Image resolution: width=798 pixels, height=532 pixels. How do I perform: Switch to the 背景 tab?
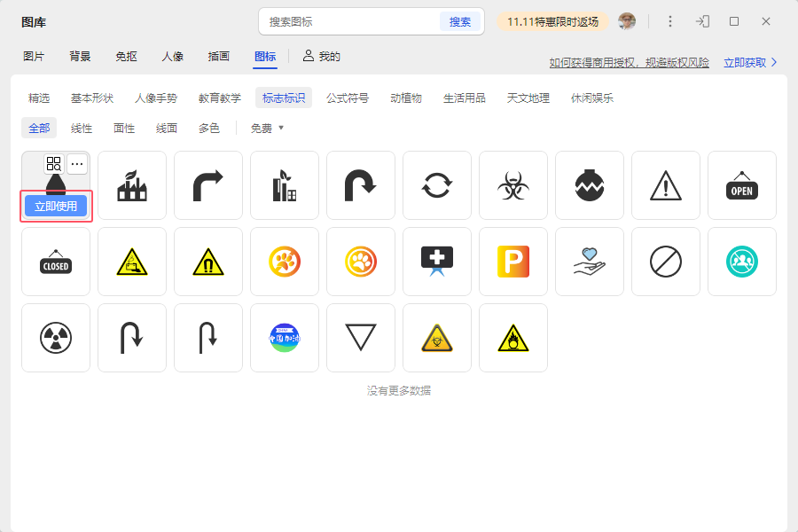click(x=80, y=57)
